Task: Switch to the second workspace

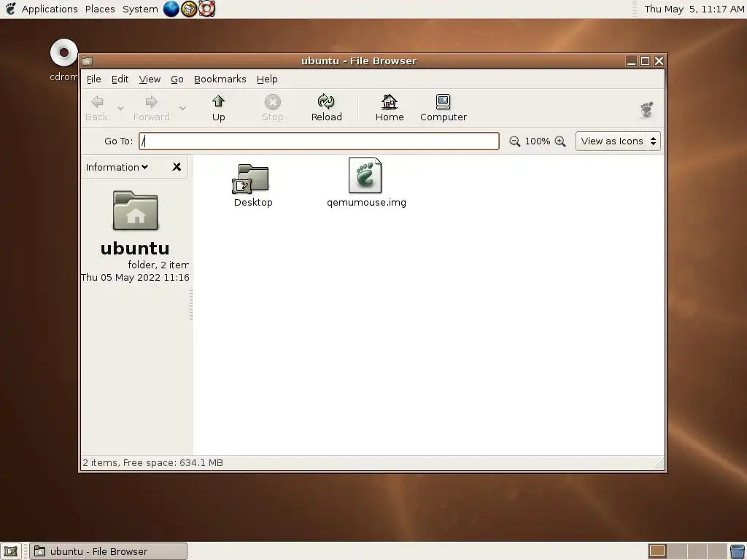Action: (x=678, y=551)
